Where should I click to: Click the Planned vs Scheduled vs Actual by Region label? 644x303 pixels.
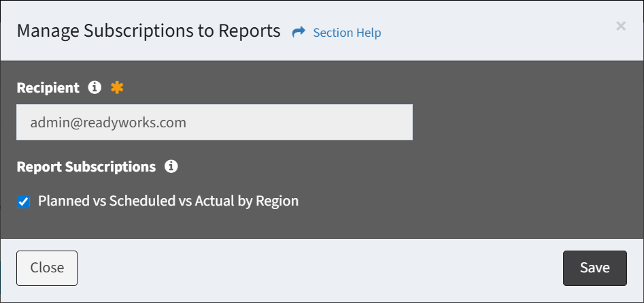click(x=168, y=201)
